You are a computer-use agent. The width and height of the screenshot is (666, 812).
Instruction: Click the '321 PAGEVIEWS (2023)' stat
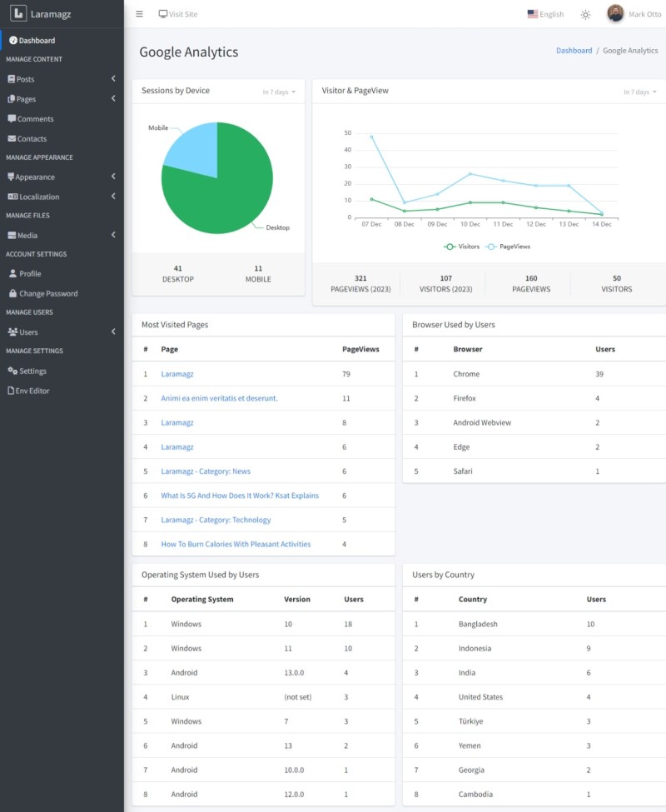pyautogui.click(x=360, y=284)
